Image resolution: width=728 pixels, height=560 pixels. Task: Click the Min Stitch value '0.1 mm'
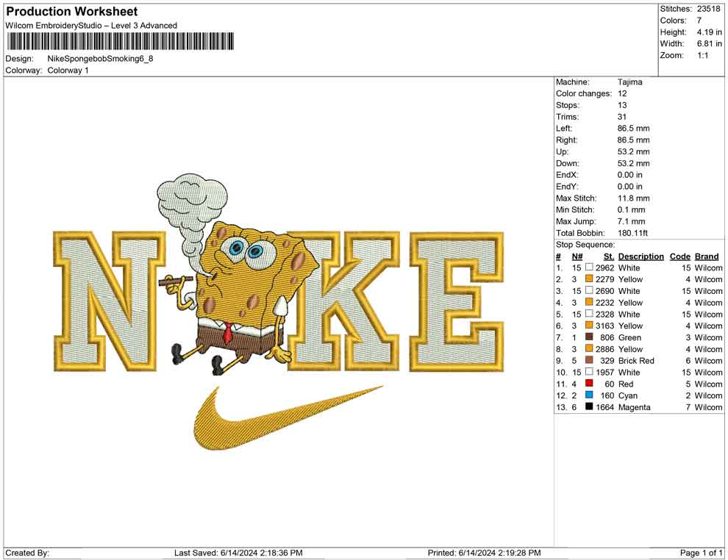point(632,209)
